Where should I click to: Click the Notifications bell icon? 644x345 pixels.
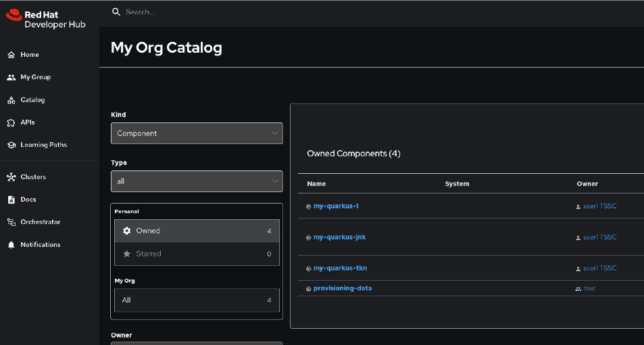coord(11,245)
